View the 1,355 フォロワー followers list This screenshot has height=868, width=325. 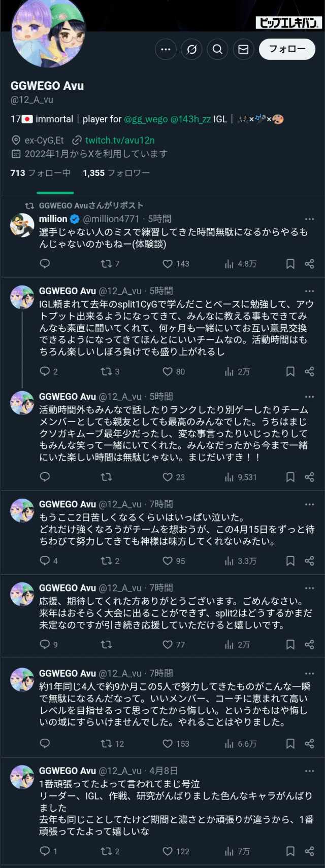tap(116, 173)
